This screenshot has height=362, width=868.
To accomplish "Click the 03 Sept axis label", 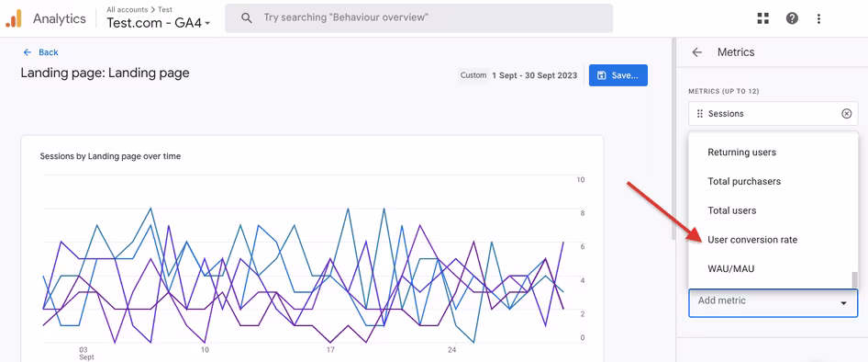I will point(86,354).
